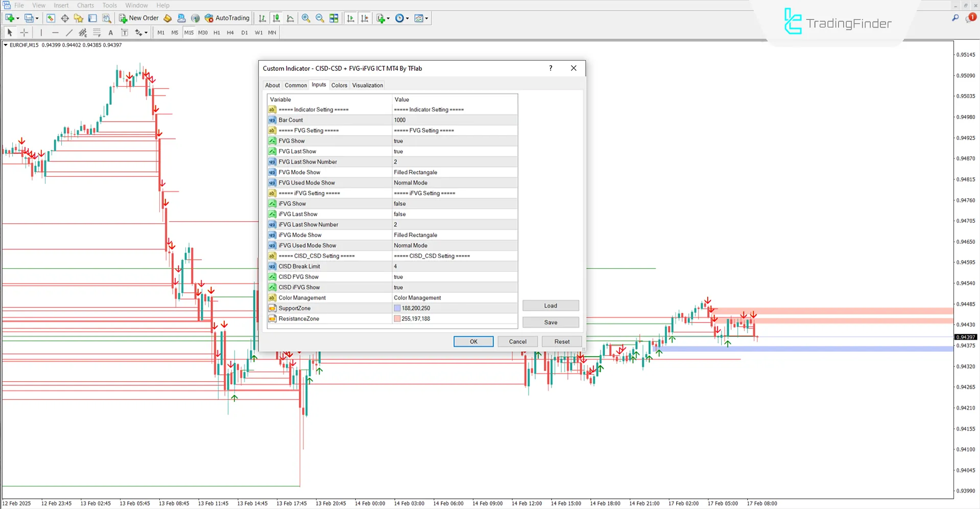Switch chart to candlestick view
Viewport: 980px width, 509px height.
tap(276, 18)
